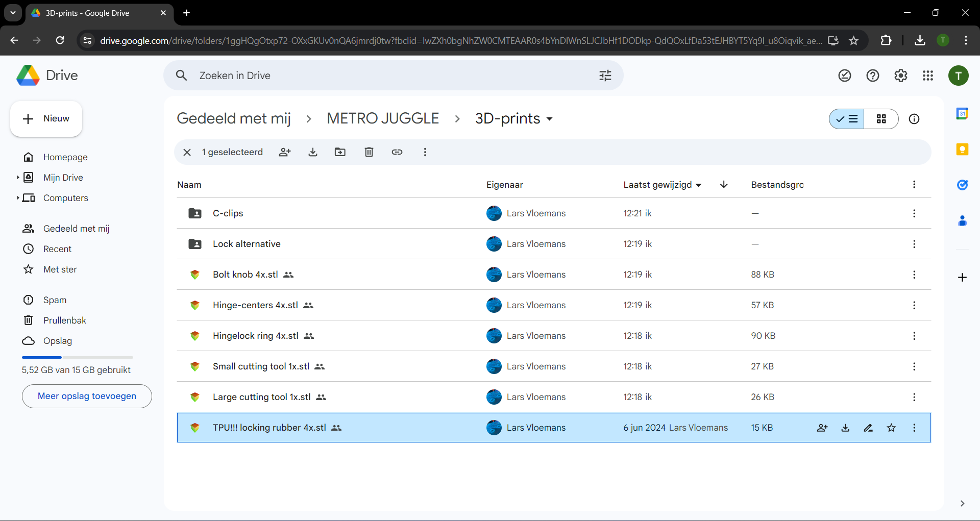Image resolution: width=980 pixels, height=521 pixels.
Task: Expand the 3D-prints folder dropdown
Action: [x=550, y=119]
